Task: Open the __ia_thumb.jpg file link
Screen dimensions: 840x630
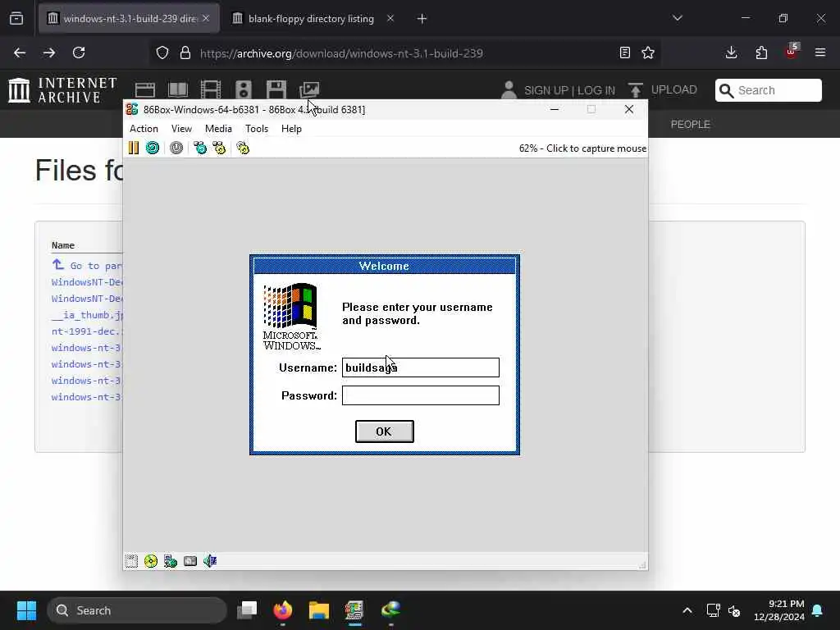Action: (x=88, y=315)
